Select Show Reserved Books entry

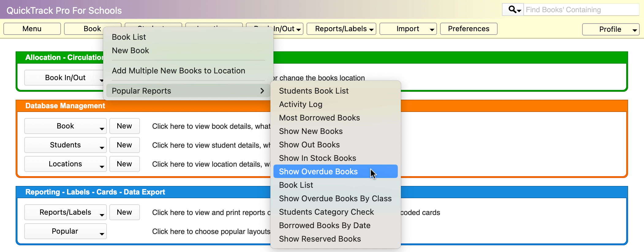[x=320, y=239]
